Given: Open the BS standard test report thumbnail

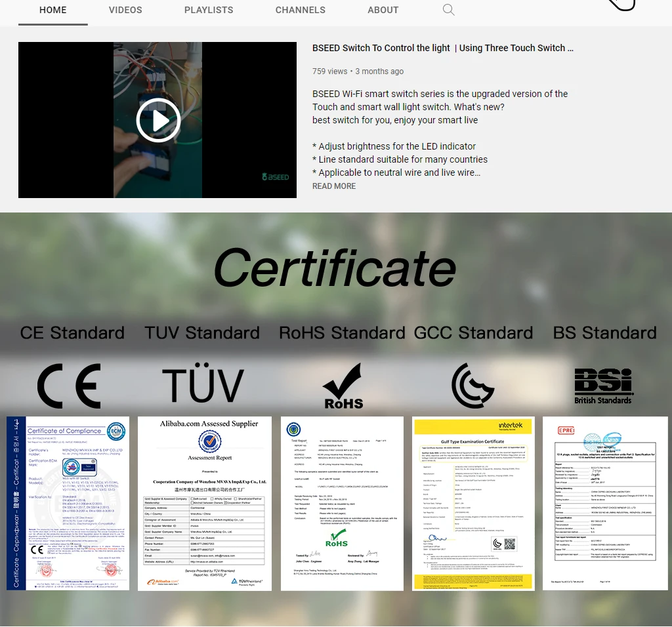Looking at the screenshot, I should 605,503.
